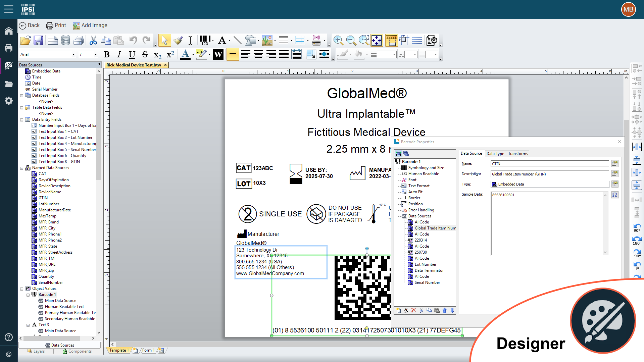The image size is (644, 362).
Task: Open the printer section in sidebar
Action: 9,48
